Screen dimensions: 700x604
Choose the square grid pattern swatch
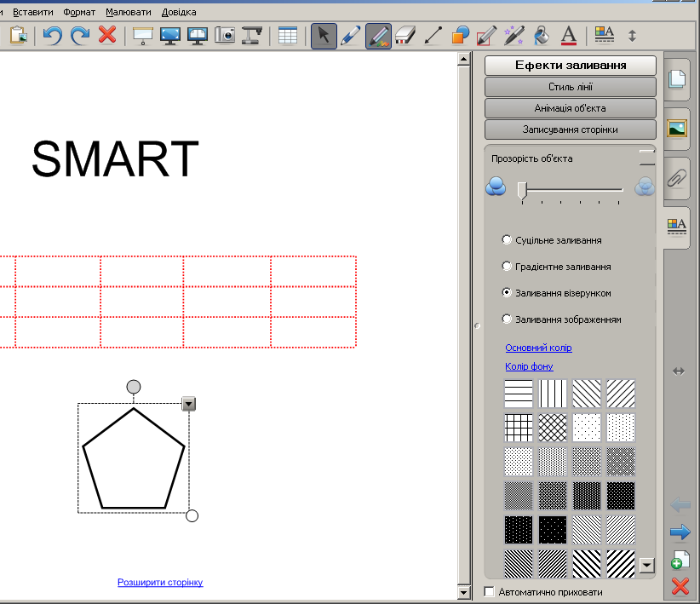point(519,428)
